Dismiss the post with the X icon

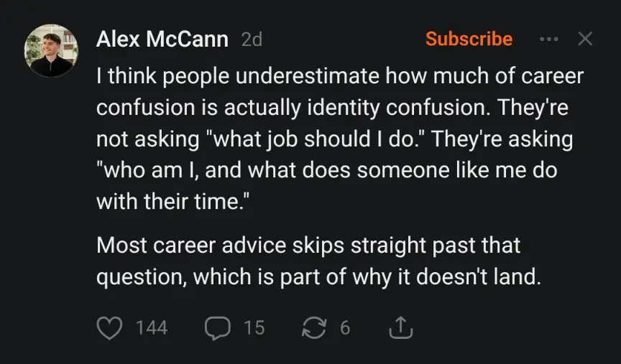585,39
